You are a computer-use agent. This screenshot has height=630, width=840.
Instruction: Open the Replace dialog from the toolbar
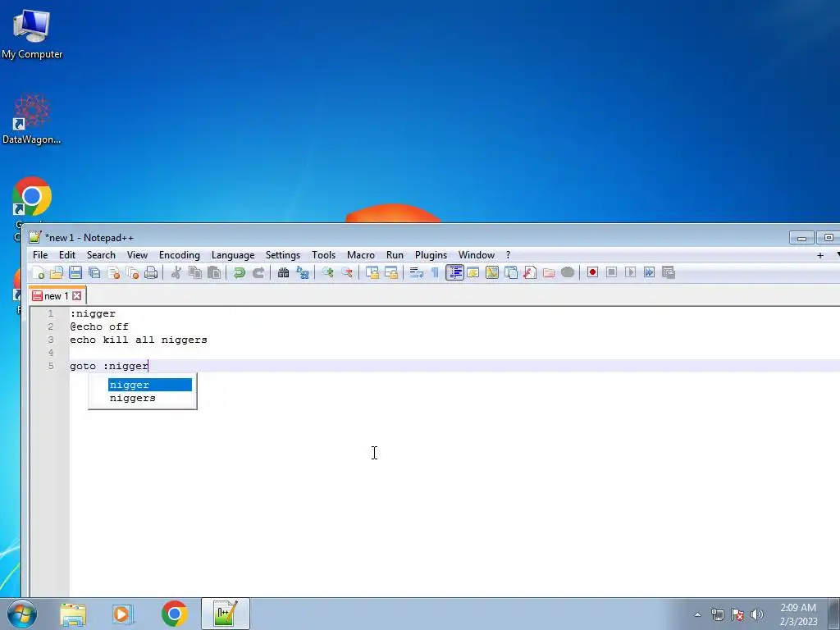(x=303, y=272)
